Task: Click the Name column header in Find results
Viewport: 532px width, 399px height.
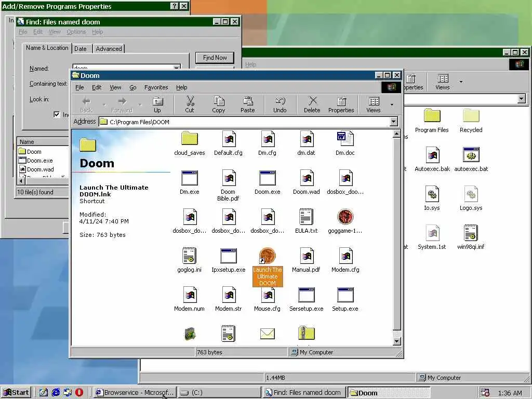Action: (x=43, y=142)
